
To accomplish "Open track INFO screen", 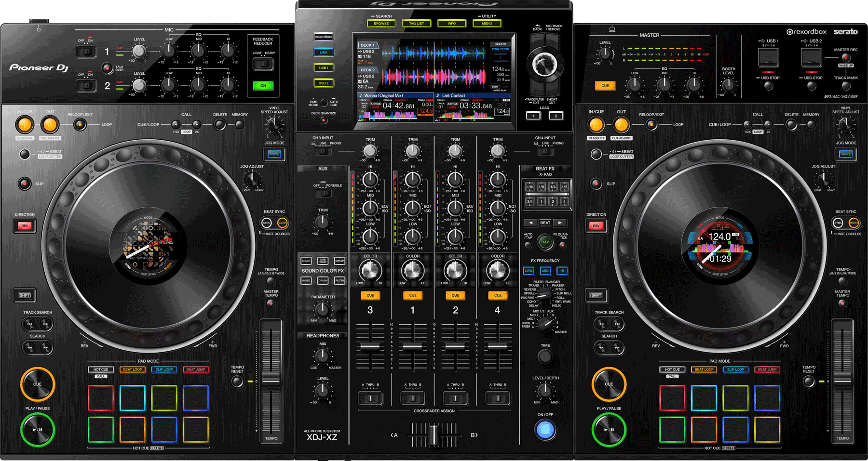I will tap(452, 23).
